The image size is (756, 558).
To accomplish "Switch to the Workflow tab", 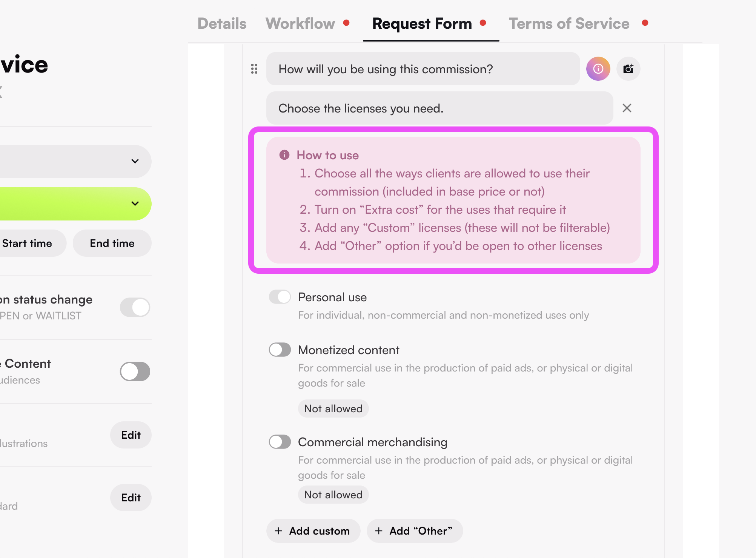I will click(300, 23).
